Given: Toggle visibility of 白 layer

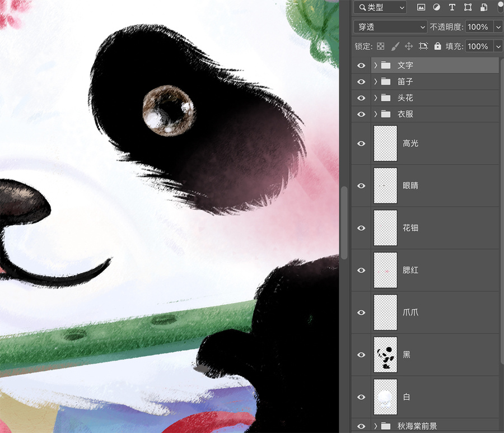Looking at the screenshot, I should tap(361, 397).
